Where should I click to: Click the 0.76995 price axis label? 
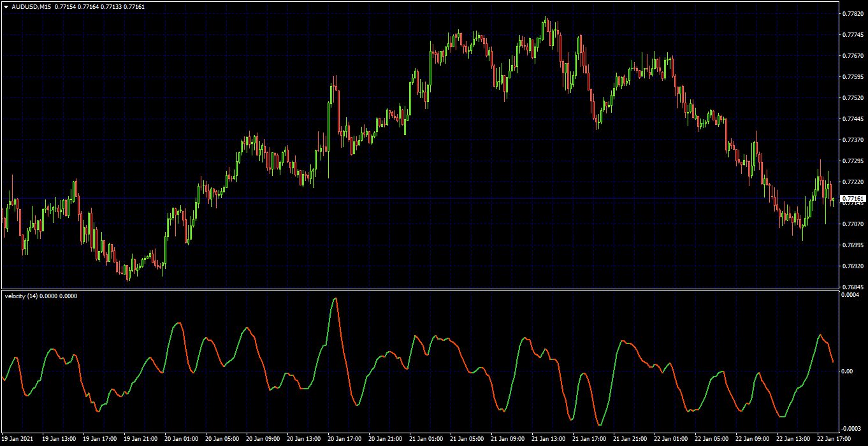[x=853, y=245]
